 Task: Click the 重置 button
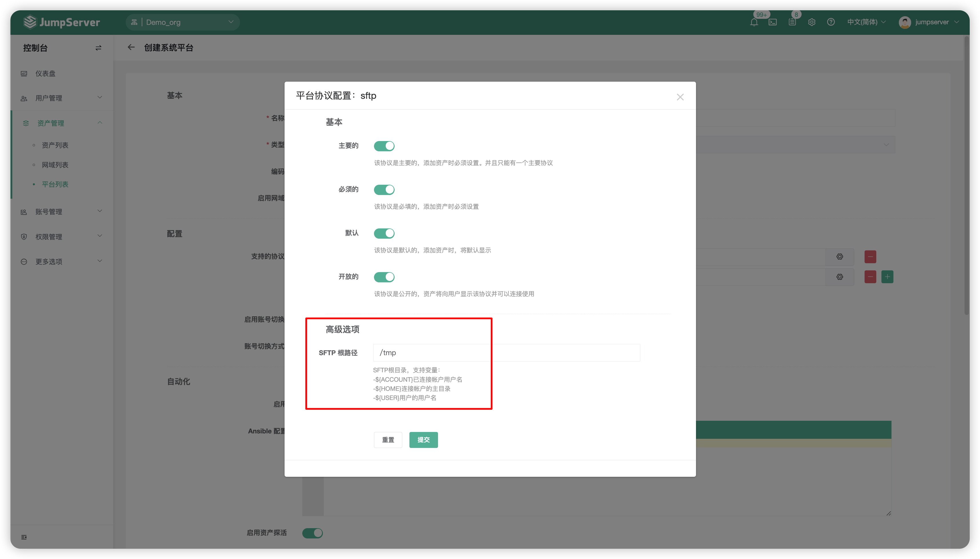[x=388, y=440]
